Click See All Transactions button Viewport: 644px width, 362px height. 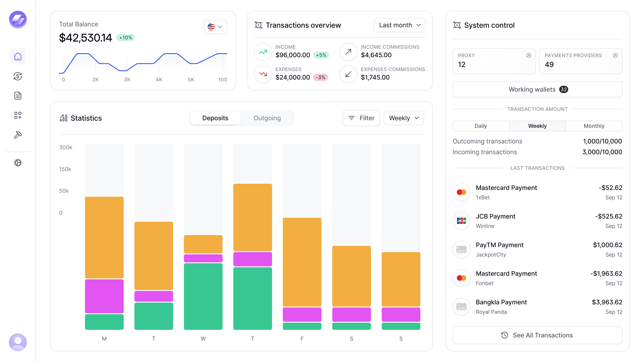[x=537, y=335]
